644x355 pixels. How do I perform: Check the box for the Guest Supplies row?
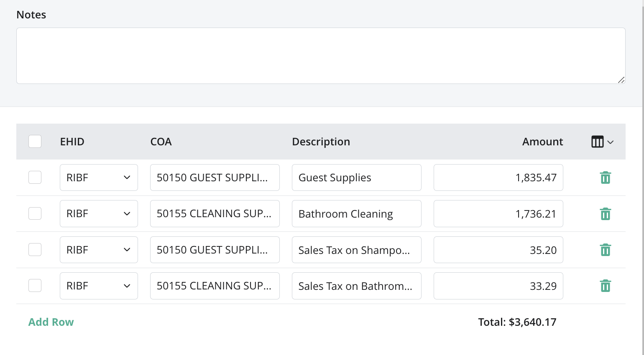pyautogui.click(x=35, y=177)
